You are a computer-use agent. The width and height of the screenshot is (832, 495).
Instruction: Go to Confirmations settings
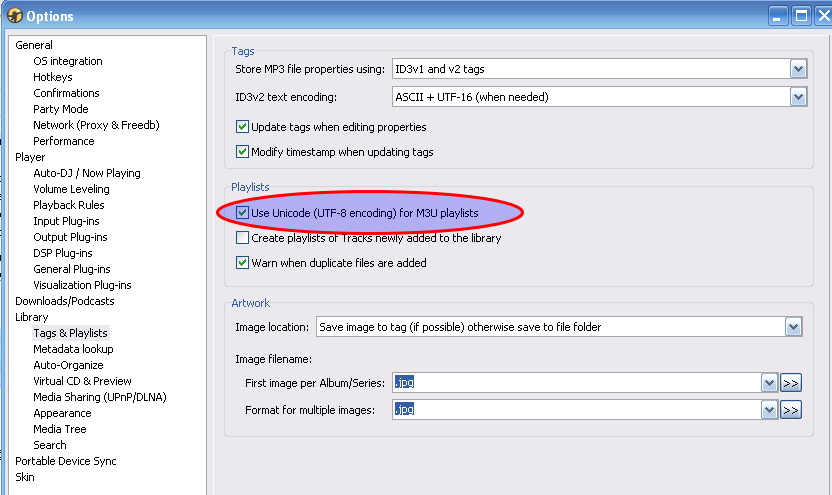point(66,93)
